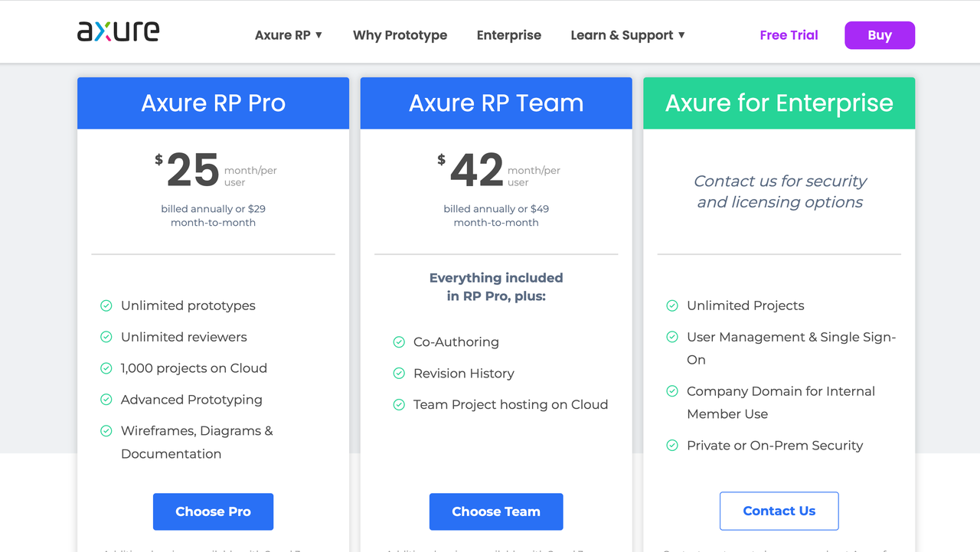Viewport: 980px width, 552px height.
Task: Click check icon beside Unlimited Projects
Action: click(672, 305)
